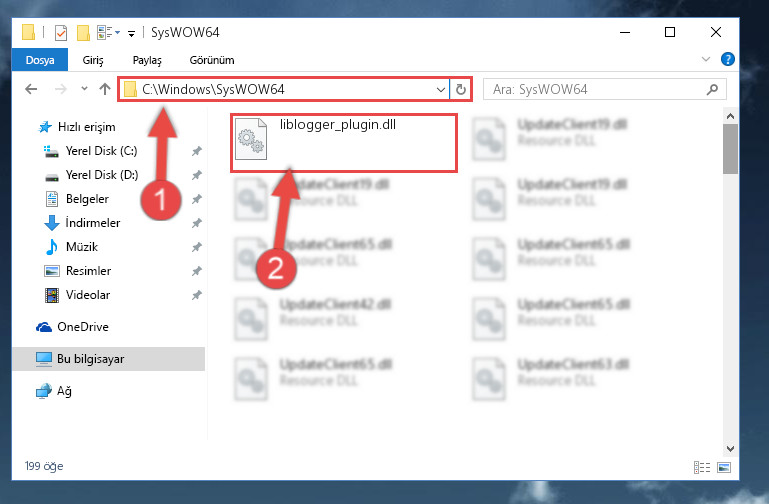Screen dimensions: 769x504
Task: Unpin Yerel Disk (C:) with its pin icon
Action: tap(197, 151)
